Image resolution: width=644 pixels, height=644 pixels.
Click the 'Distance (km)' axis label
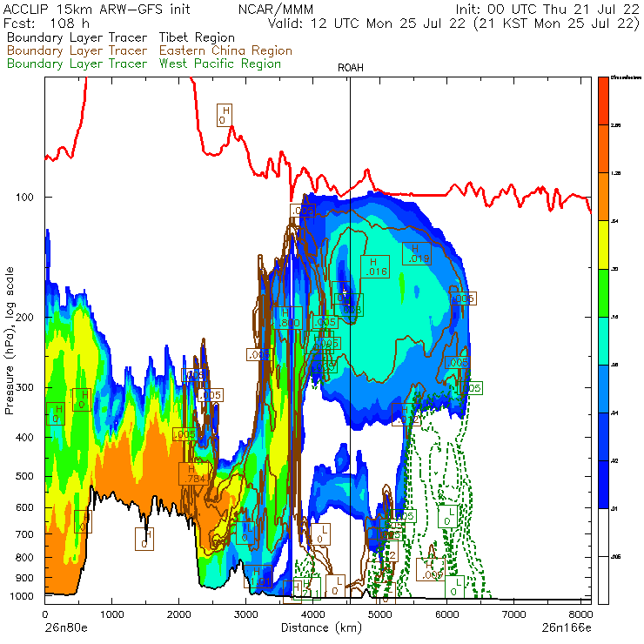(322, 628)
